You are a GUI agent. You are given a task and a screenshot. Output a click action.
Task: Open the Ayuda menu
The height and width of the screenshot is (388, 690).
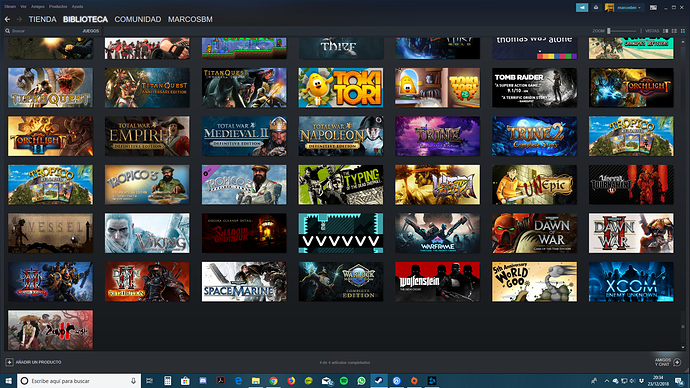click(x=77, y=7)
